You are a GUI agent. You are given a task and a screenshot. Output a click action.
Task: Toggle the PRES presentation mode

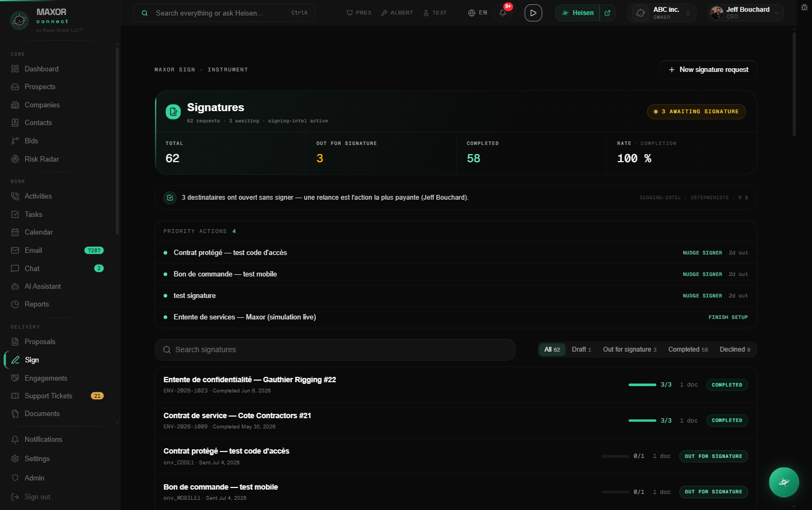click(x=359, y=13)
